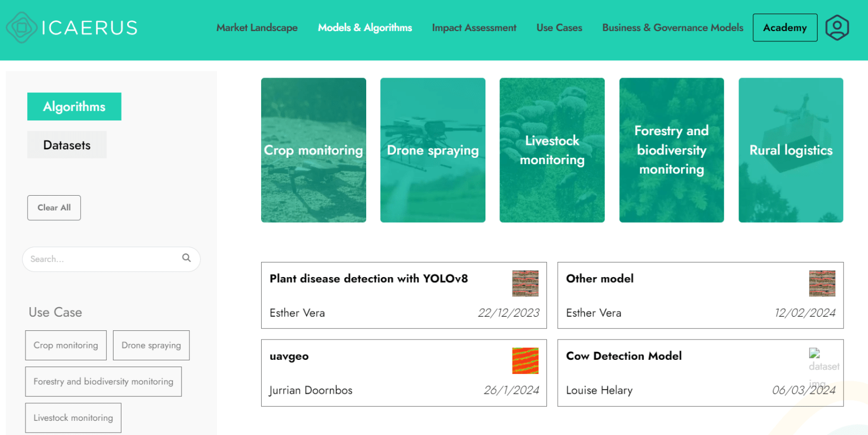
Task: Click the date 26/1/2024
Action: click(511, 390)
